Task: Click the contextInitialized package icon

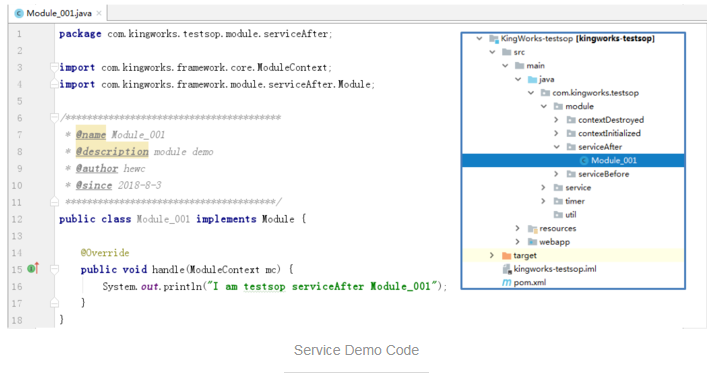Action: click(x=571, y=133)
